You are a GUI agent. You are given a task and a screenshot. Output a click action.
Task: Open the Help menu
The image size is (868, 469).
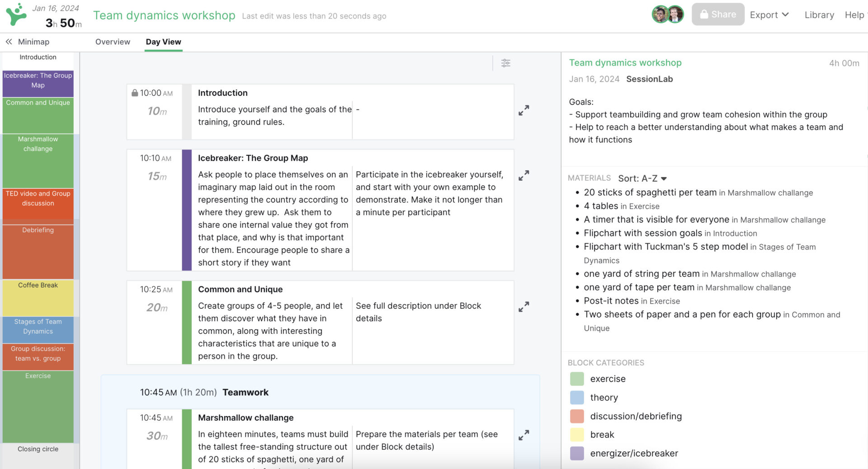click(854, 15)
